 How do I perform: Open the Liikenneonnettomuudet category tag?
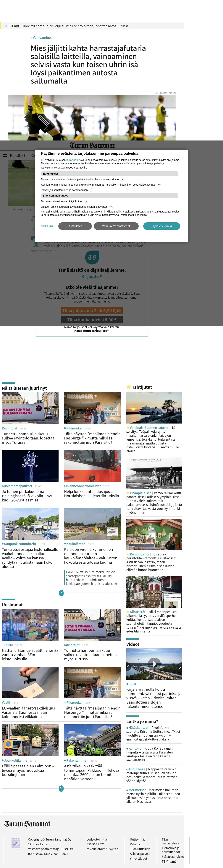(x=82, y=486)
